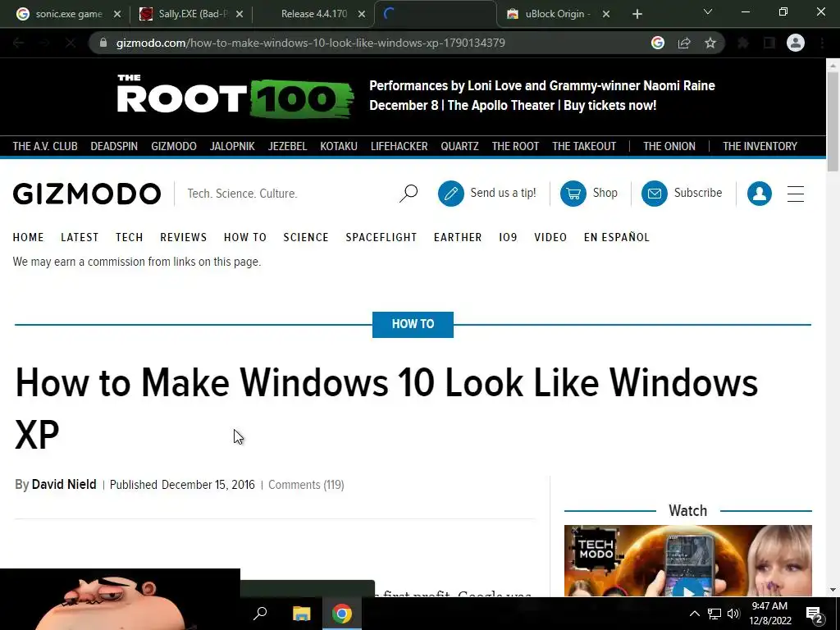
Task: Open the Chrome extensions puzzle icon
Action: (742, 43)
